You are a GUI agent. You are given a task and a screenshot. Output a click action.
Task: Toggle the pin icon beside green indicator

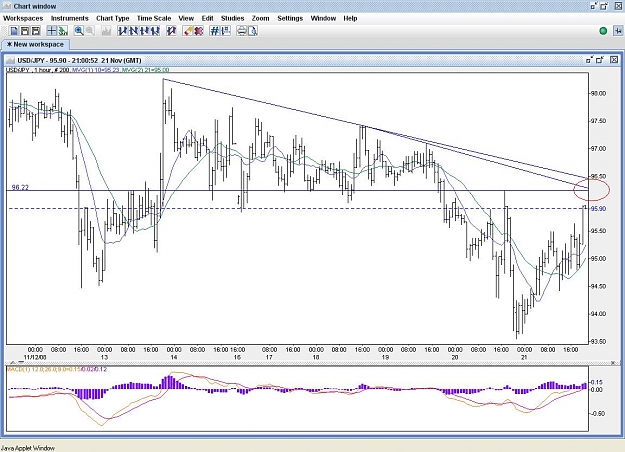618,31
